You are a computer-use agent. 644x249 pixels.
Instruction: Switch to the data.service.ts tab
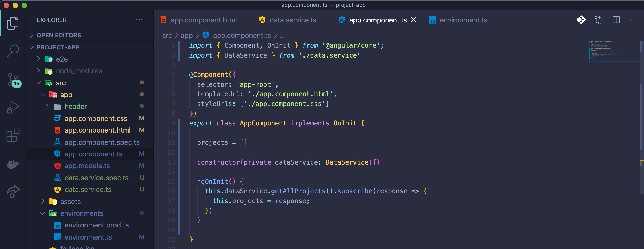293,20
